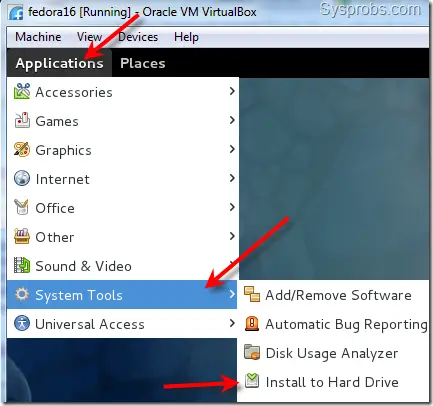
Task: Open the Help menu in VirtualBox
Action: pos(186,37)
